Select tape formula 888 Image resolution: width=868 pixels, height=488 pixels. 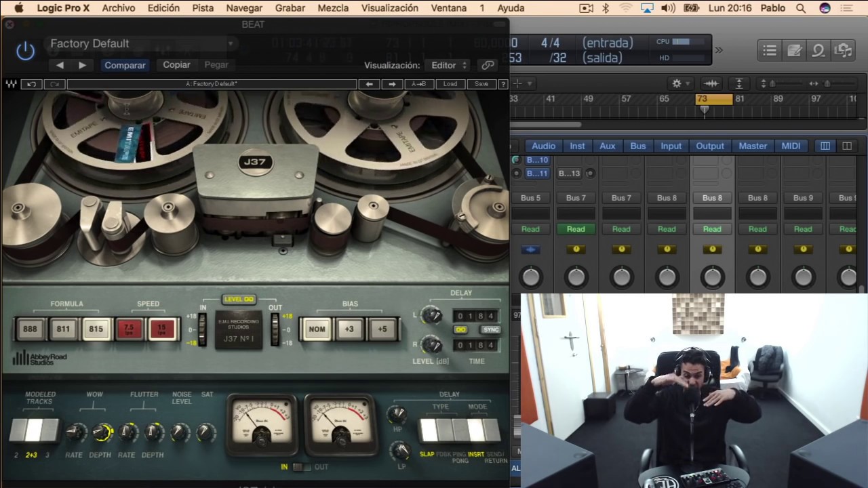coord(30,329)
